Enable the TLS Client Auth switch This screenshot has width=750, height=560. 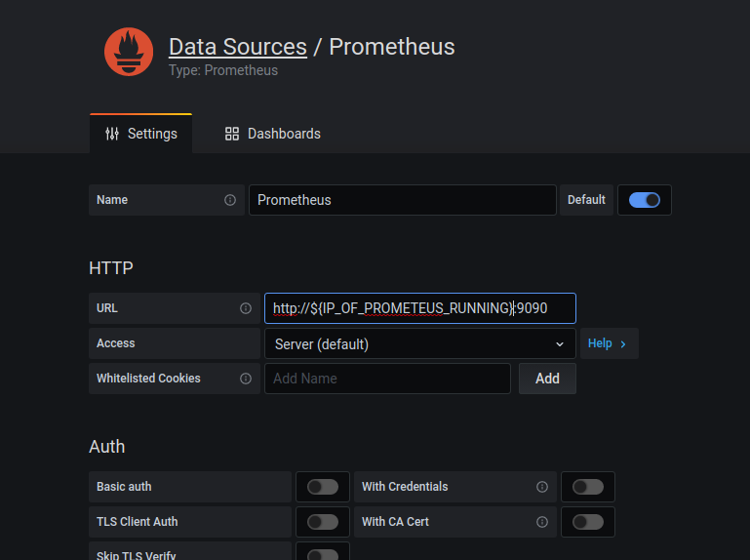[323, 522]
